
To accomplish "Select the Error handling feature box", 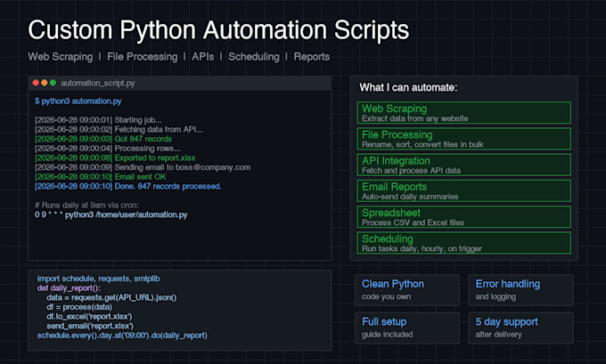I will point(520,290).
